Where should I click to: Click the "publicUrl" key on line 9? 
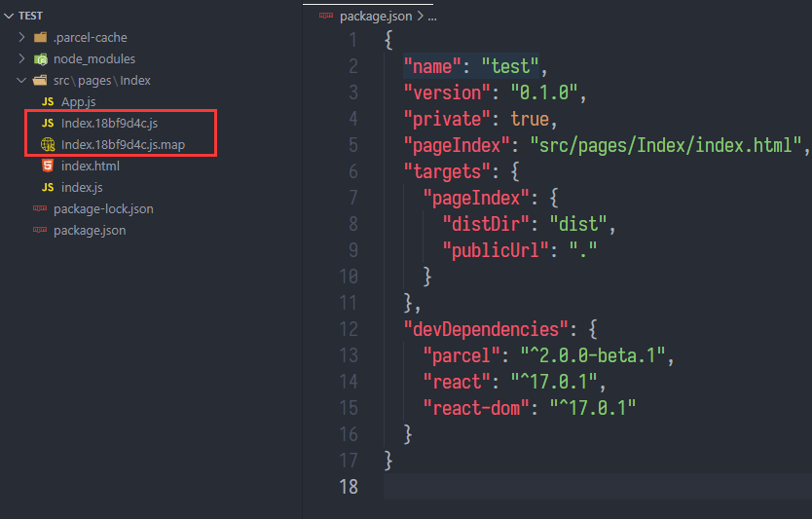(496, 250)
